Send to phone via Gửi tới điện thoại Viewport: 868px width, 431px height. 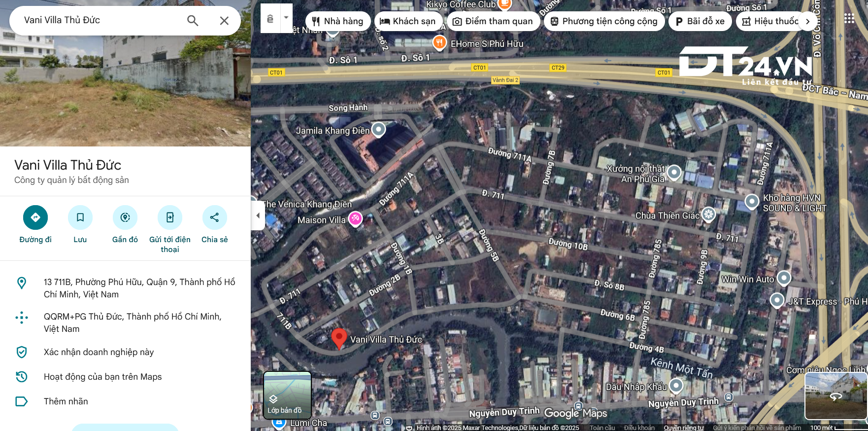pyautogui.click(x=170, y=217)
